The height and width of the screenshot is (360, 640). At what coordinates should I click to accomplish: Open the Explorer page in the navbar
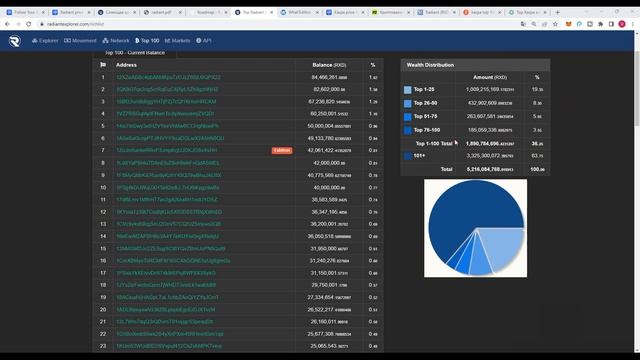[45, 41]
